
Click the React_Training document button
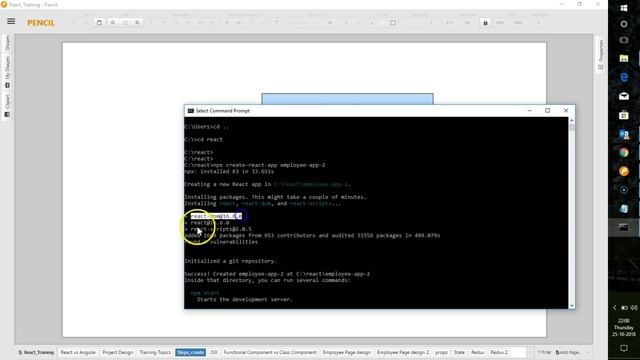coord(36,352)
